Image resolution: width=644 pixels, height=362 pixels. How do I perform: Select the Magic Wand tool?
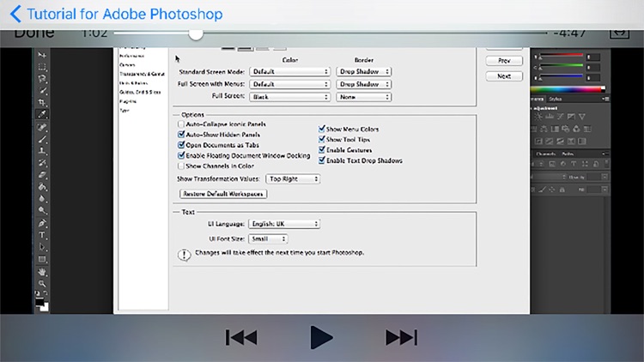coord(42,91)
